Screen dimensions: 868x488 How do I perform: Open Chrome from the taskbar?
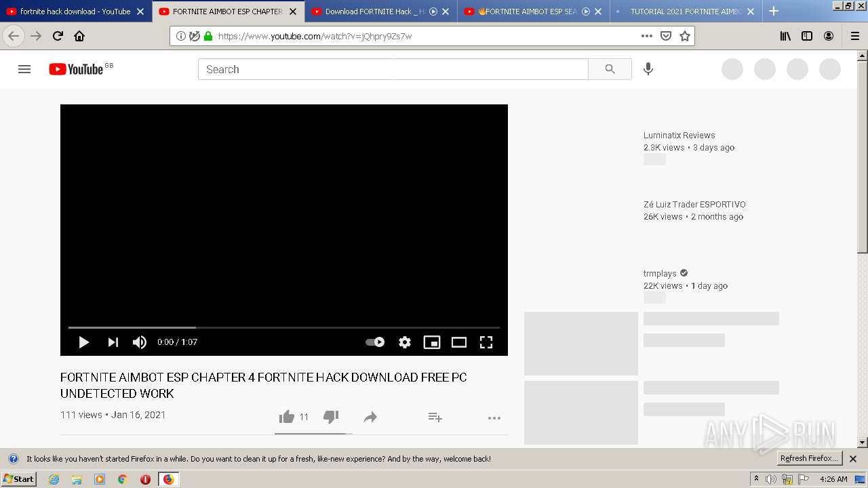[123, 479]
